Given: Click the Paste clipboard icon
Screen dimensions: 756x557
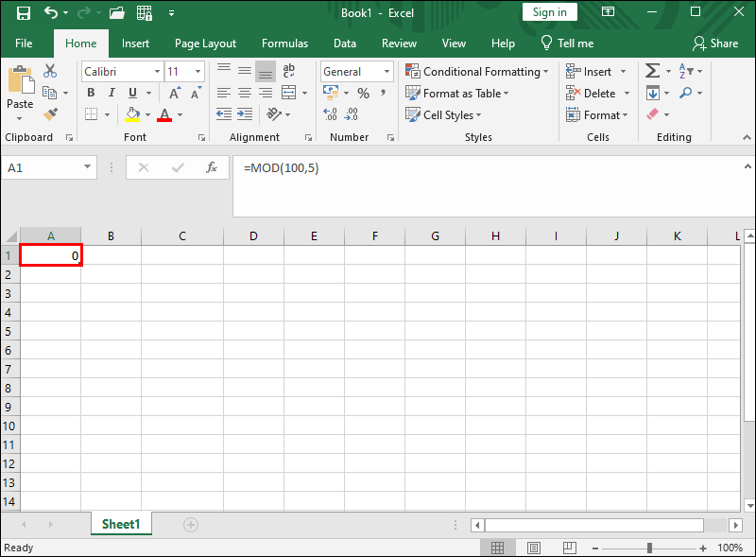Looking at the screenshot, I should coord(21,80).
